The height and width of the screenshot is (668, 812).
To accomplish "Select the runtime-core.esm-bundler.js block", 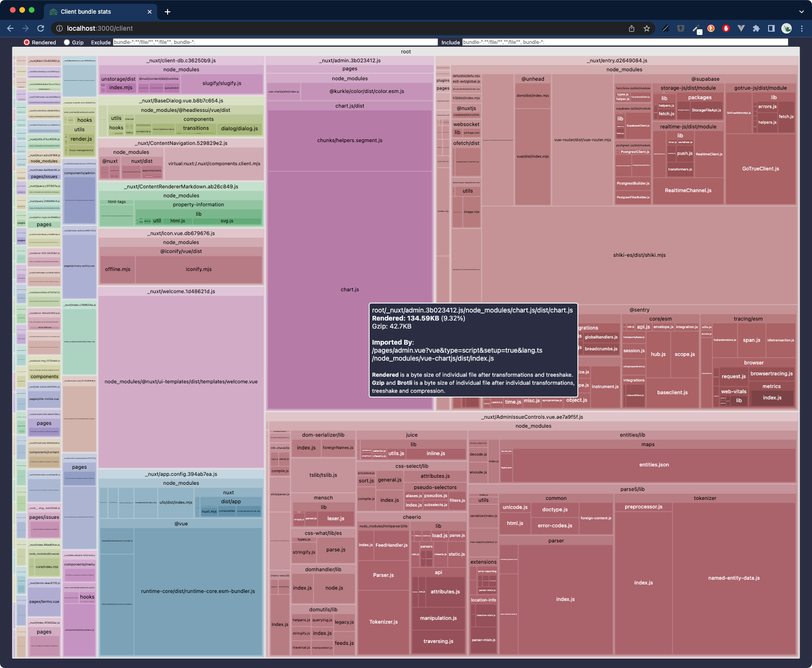I will 198,591.
